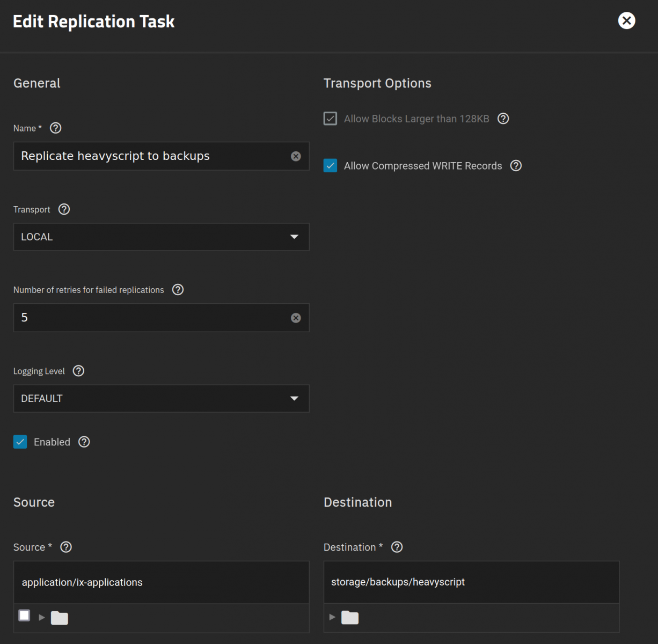Screen dimensions: 658x644
Task: Open the Transport dropdown showing LOCAL
Action: tap(161, 237)
